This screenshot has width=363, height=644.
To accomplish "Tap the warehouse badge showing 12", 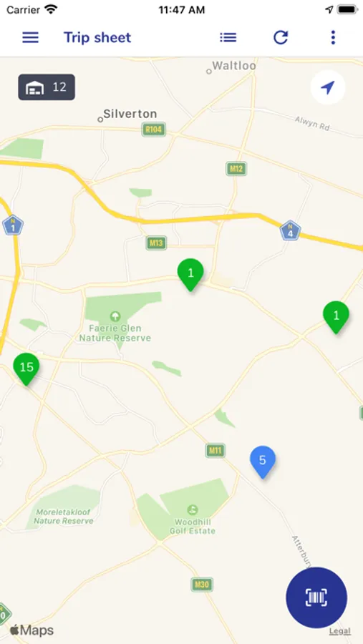I will tap(47, 87).
